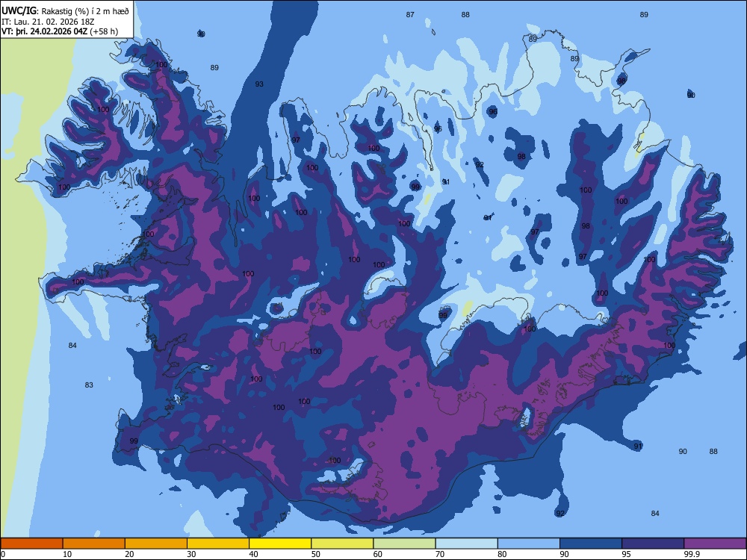Click the legend scale's 80 tick label

pyautogui.click(x=502, y=554)
